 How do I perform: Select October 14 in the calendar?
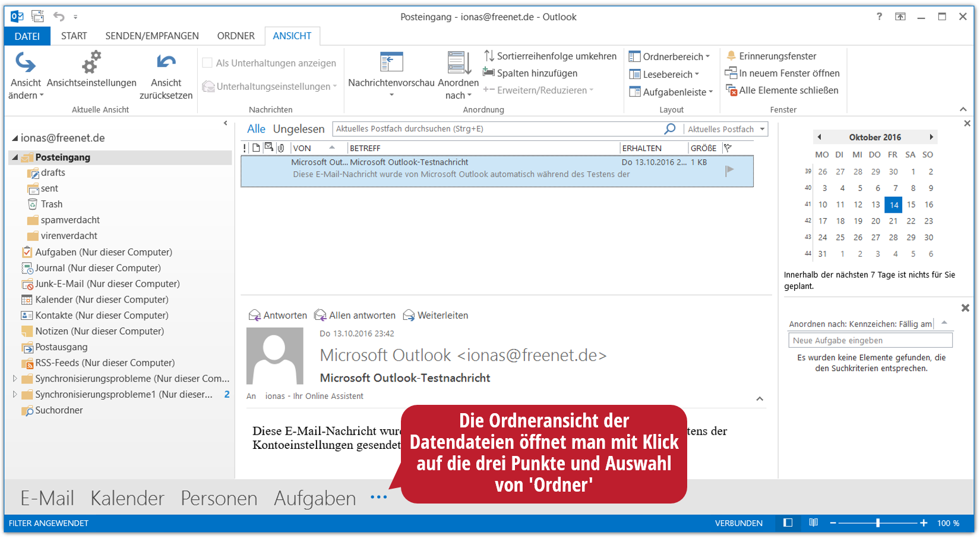coord(893,204)
